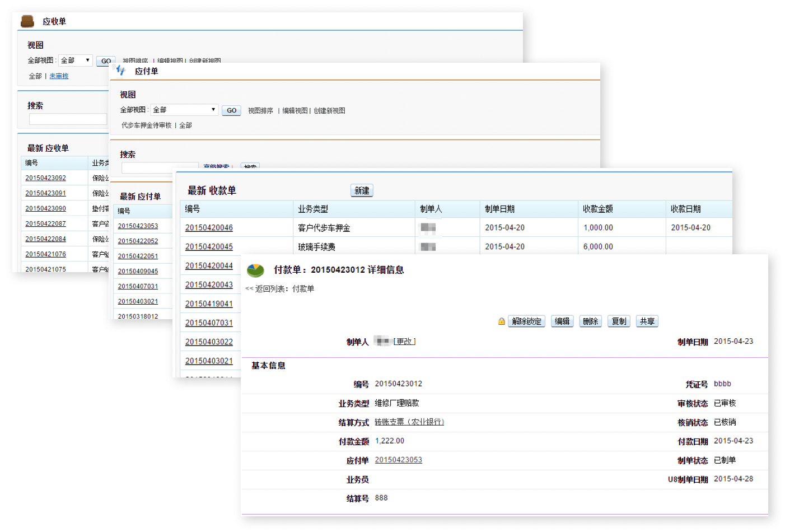Click the 编辑 button in 付款单 details
Image resolution: width=785 pixels, height=532 pixels.
pos(562,321)
